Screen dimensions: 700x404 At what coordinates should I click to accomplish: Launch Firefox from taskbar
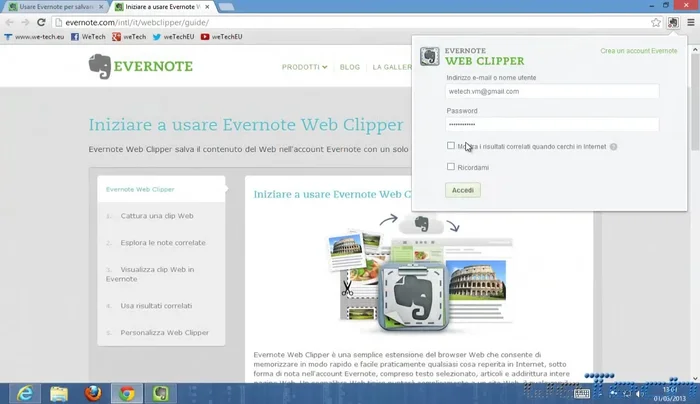click(93, 393)
